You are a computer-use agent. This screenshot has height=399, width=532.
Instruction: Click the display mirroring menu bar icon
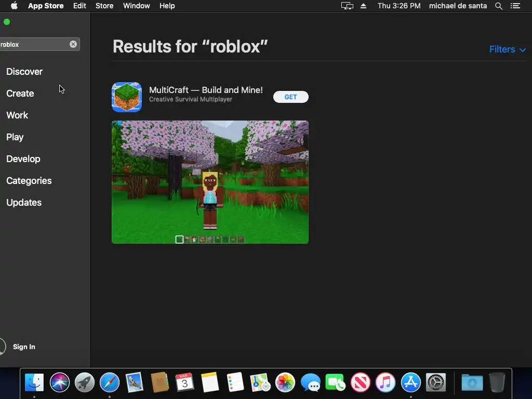[347, 6]
